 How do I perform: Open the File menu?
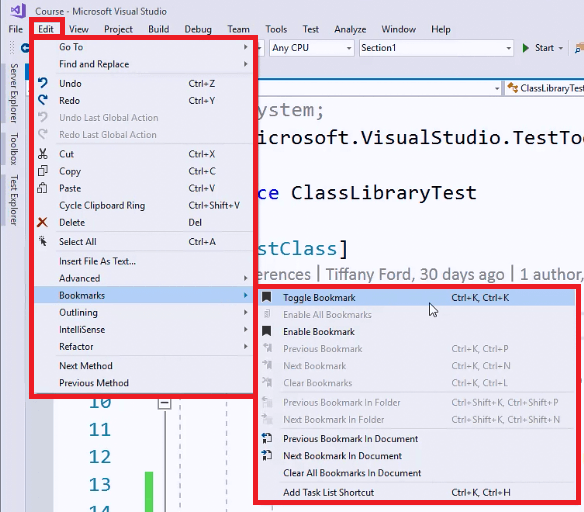coord(16,29)
